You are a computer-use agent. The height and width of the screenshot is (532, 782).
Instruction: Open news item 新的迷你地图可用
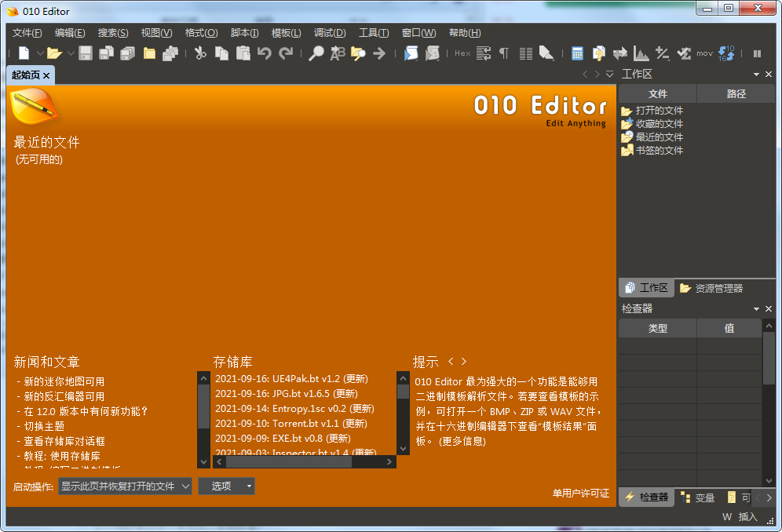click(64, 381)
